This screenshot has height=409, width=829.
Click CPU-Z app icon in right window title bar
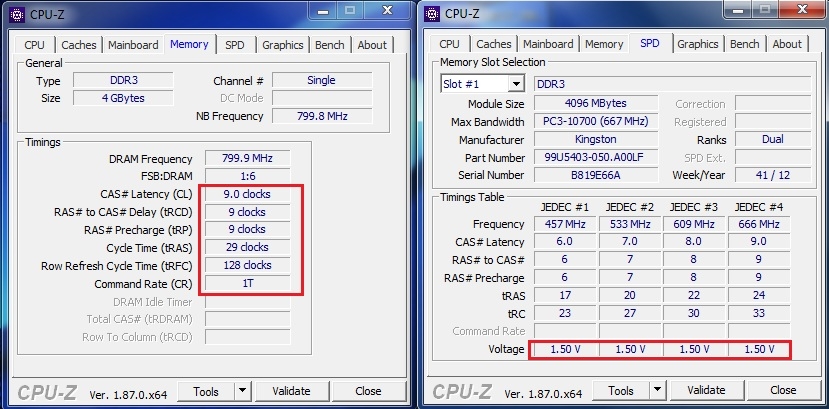pyautogui.click(x=432, y=13)
